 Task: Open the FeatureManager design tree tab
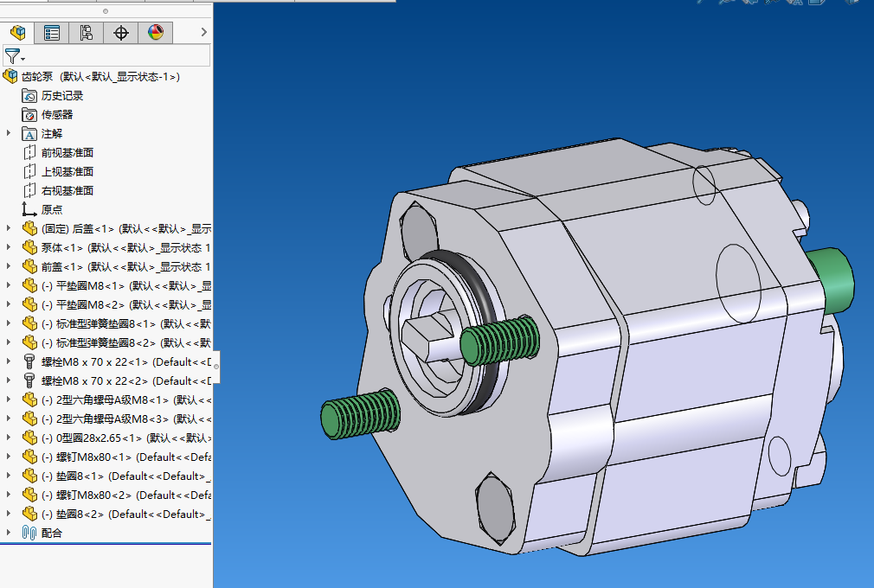point(17,33)
